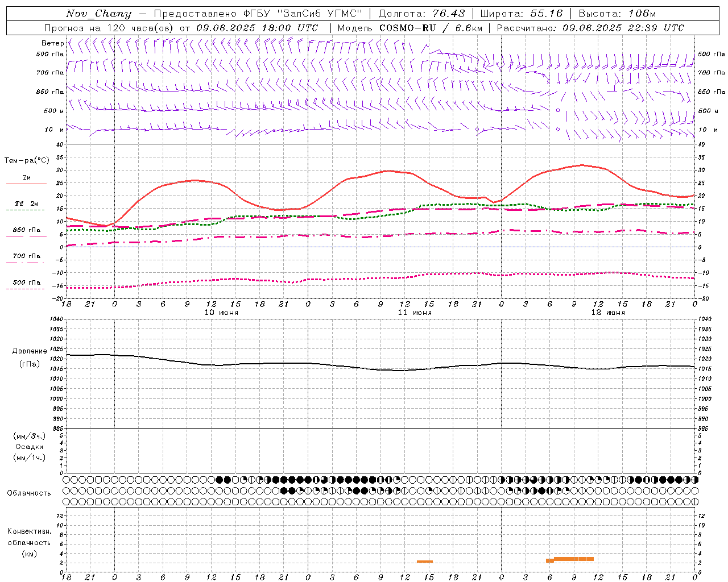This screenshot has width=728, height=582.
Task: Click the Конвективн. облачность label
Action: click(x=30, y=537)
